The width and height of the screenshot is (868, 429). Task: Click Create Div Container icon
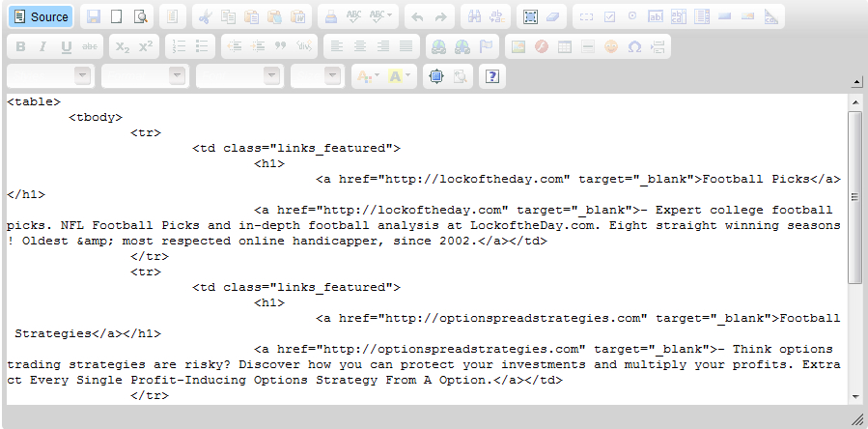pos(304,47)
